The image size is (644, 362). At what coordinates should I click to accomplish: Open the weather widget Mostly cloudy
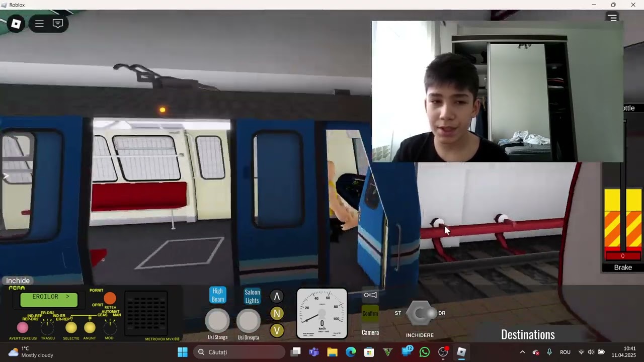point(31,352)
